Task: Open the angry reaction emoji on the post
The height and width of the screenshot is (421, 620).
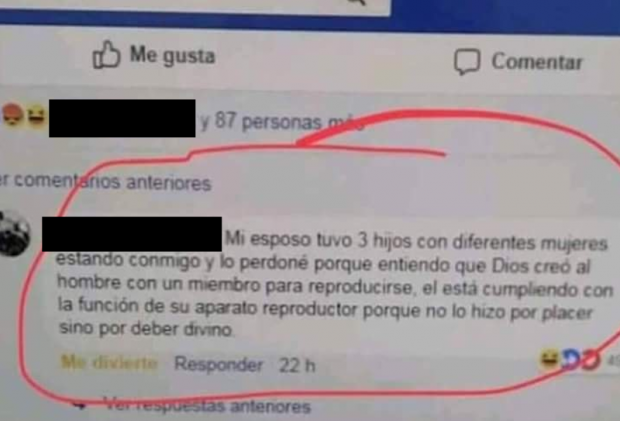Action: click(x=13, y=114)
